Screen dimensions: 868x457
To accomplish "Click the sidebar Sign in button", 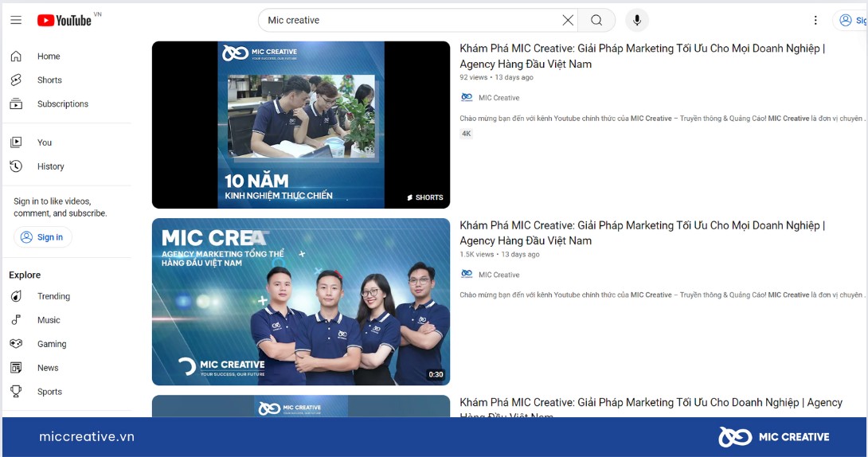I will coord(43,237).
